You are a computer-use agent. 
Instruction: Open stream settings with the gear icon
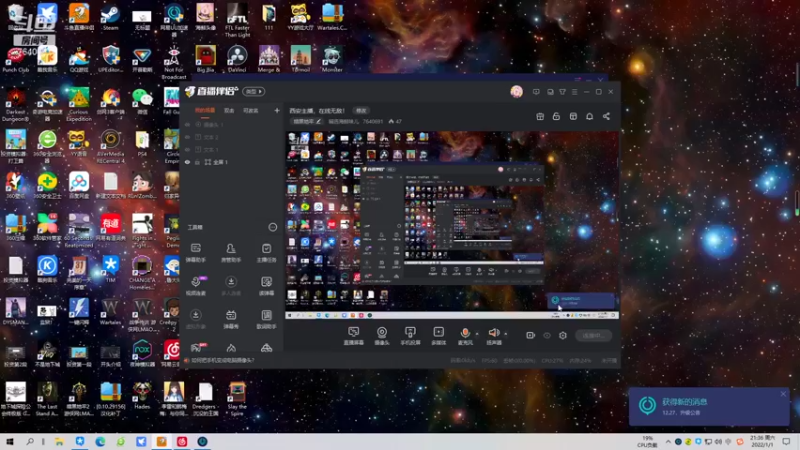click(x=563, y=335)
